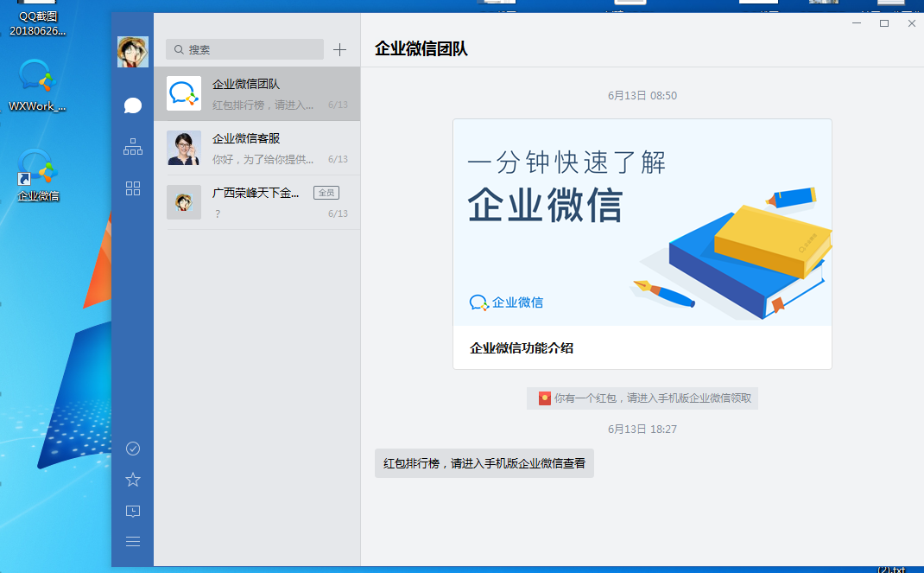
Task: Open the Contacts organization chart icon
Action: (133, 147)
